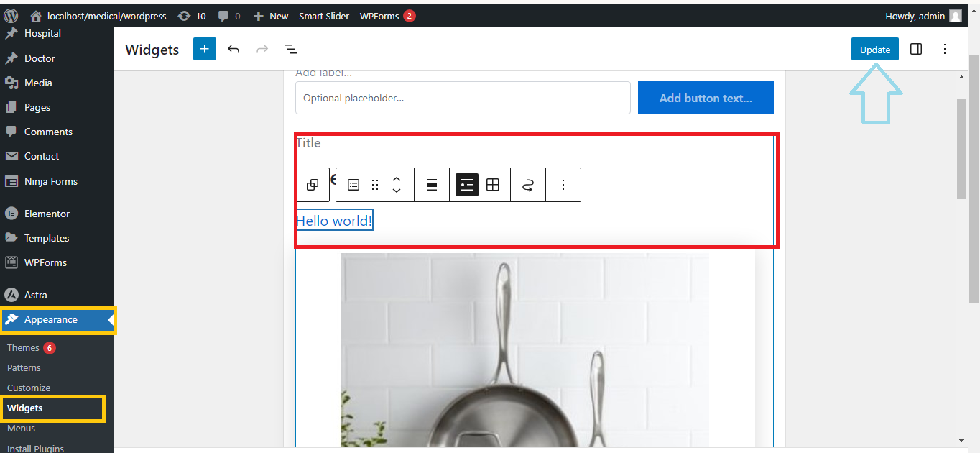Click the move to widget area icon
The width and height of the screenshot is (980, 453).
(x=528, y=185)
